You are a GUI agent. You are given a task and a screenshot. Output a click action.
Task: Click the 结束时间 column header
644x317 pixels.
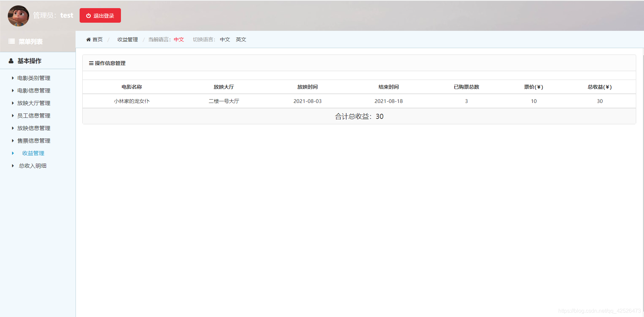tap(389, 87)
